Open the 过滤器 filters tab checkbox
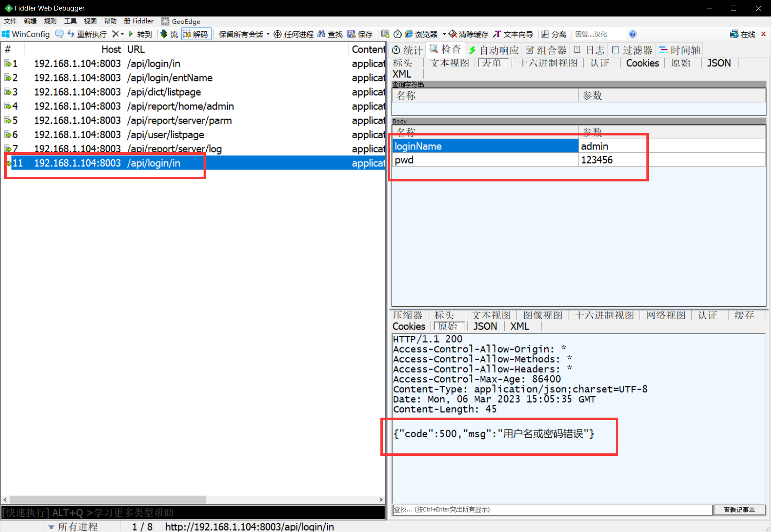Viewport: 771px width, 532px height. click(x=616, y=50)
